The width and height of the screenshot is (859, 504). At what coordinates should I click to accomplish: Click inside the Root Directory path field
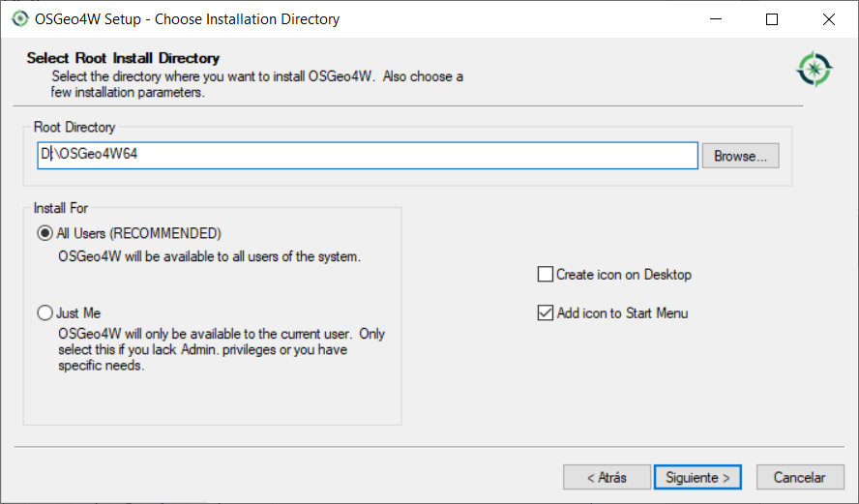tap(368, 156)
